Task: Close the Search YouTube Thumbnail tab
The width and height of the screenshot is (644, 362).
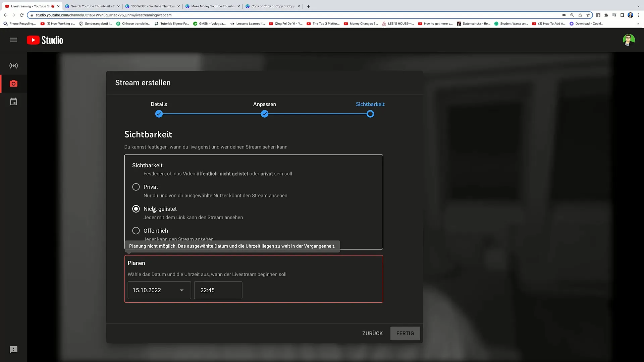Action: 118,6
